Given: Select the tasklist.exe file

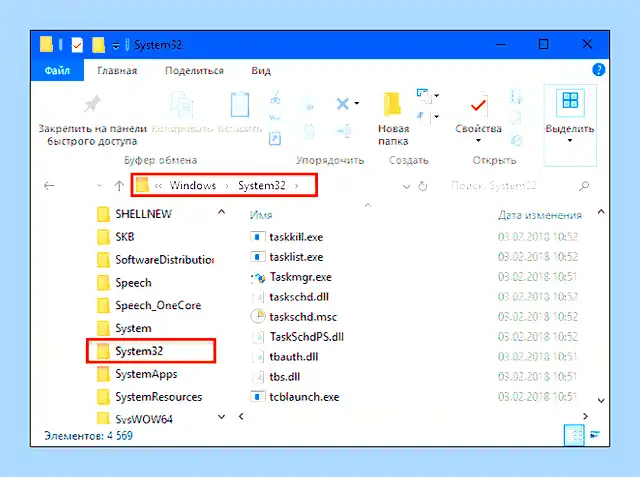Looking at the screenshot, I should (x=287, y=257).
